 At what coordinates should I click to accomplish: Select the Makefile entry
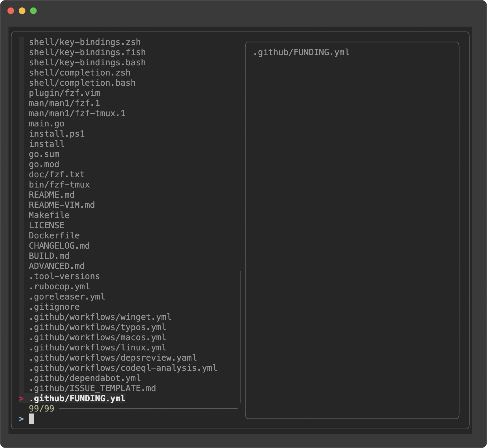point(49,215)
